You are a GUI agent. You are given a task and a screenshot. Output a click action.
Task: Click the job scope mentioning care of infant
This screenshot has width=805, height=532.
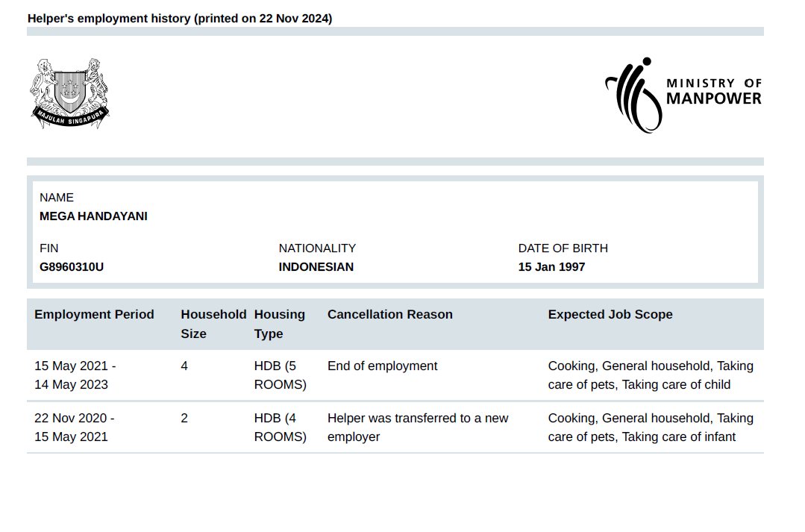pyautogui.click(x=650, y=428)
